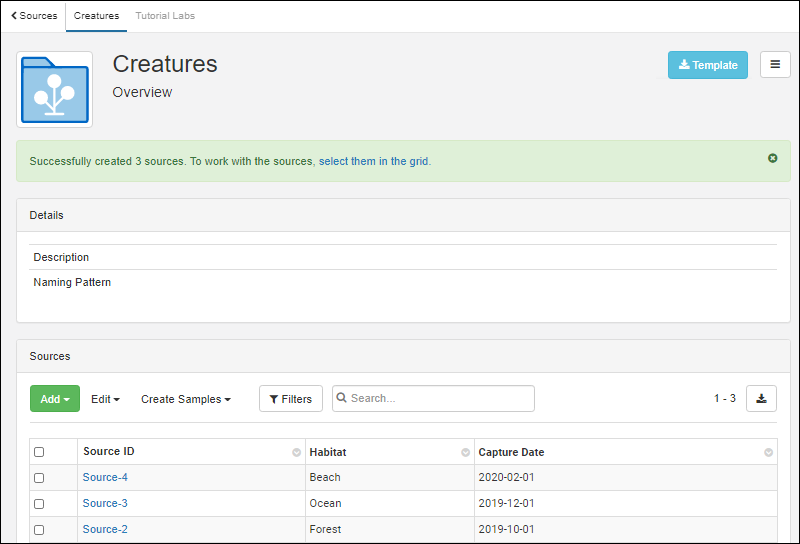Toggle the select-all checkbox in grid header
The width and height of the screenshot is (800, 544).
click(39, 452)
